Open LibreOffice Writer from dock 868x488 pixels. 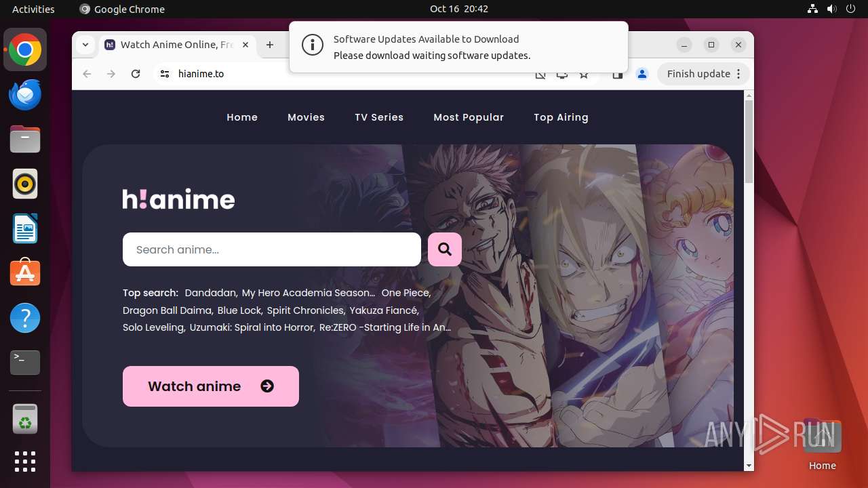tap(25, 228)
